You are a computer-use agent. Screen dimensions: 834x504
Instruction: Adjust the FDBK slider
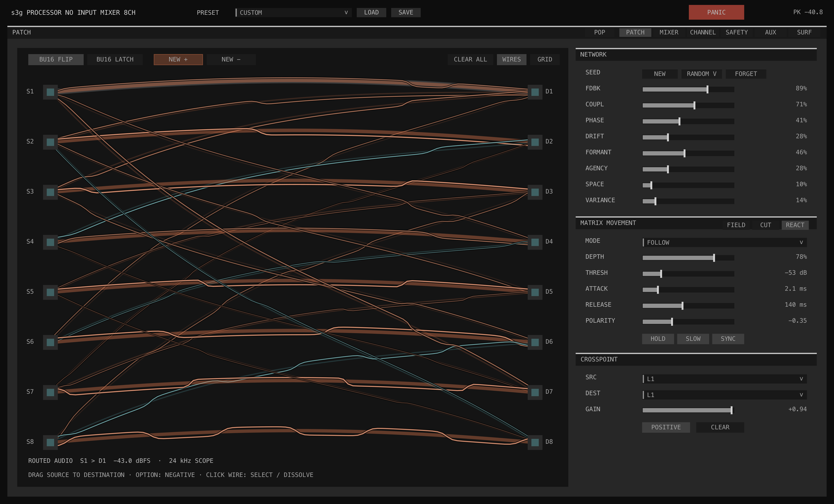click(x=688, y=89)
